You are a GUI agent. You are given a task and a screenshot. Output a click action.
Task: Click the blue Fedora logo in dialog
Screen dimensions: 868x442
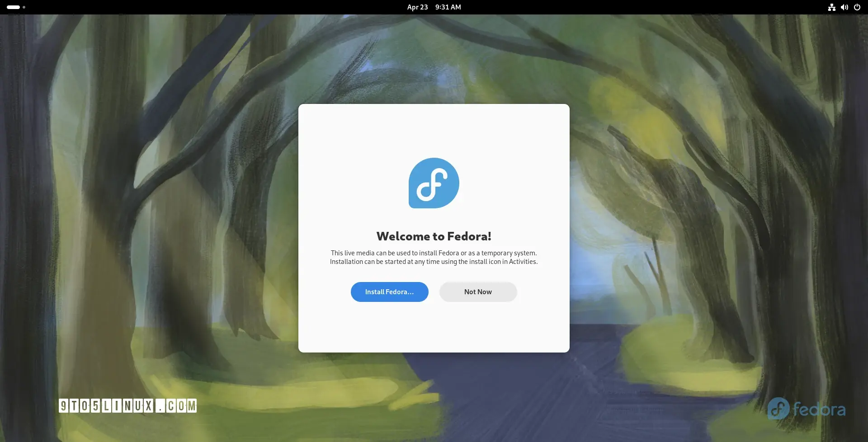(x=434, y=183)
